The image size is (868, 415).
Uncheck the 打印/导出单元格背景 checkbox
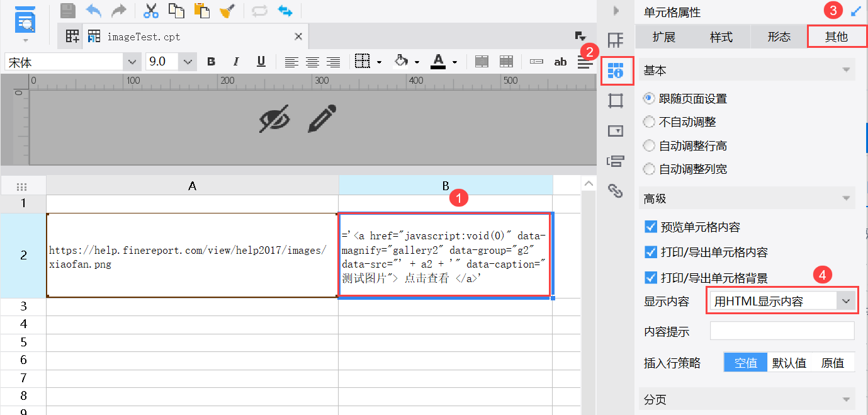(x=651, y=277)
